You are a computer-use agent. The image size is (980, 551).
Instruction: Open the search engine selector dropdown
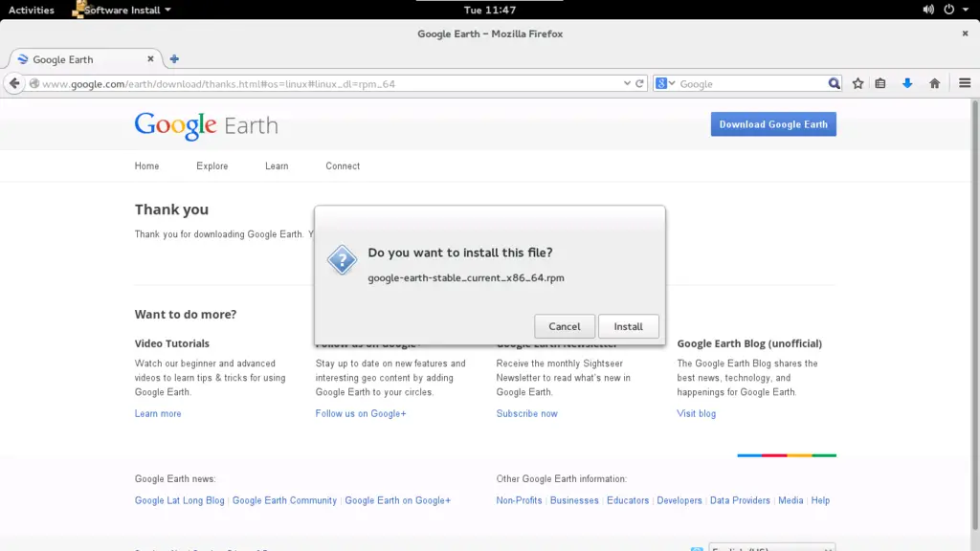click(665, 84)
